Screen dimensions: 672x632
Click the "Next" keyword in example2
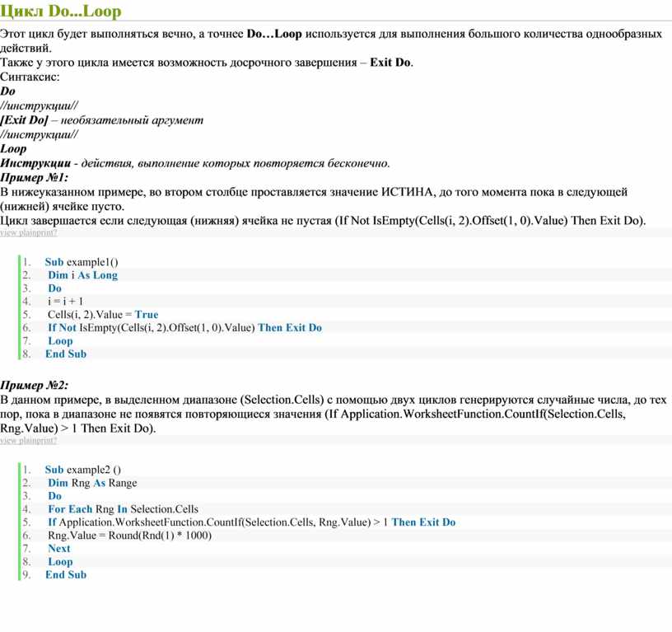point(59,549)
